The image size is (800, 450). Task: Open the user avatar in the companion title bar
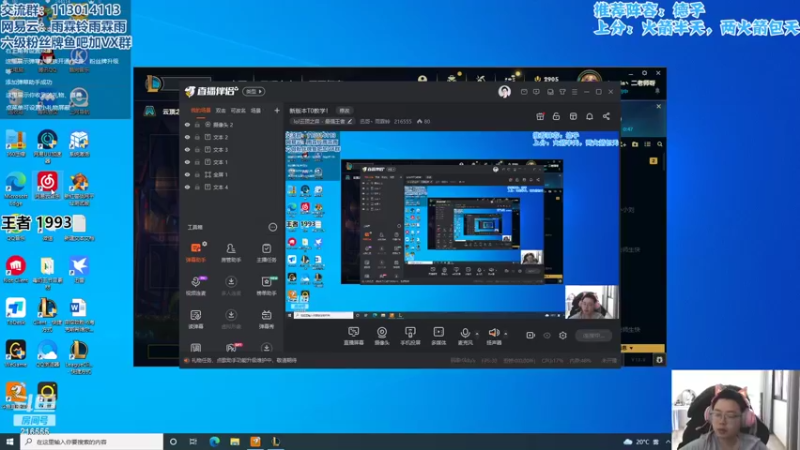pyautogui.click(x=504, y=91)
